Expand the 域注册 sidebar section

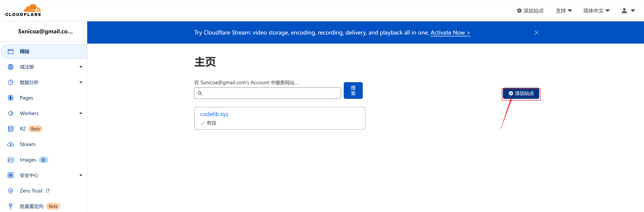[81, 67]
